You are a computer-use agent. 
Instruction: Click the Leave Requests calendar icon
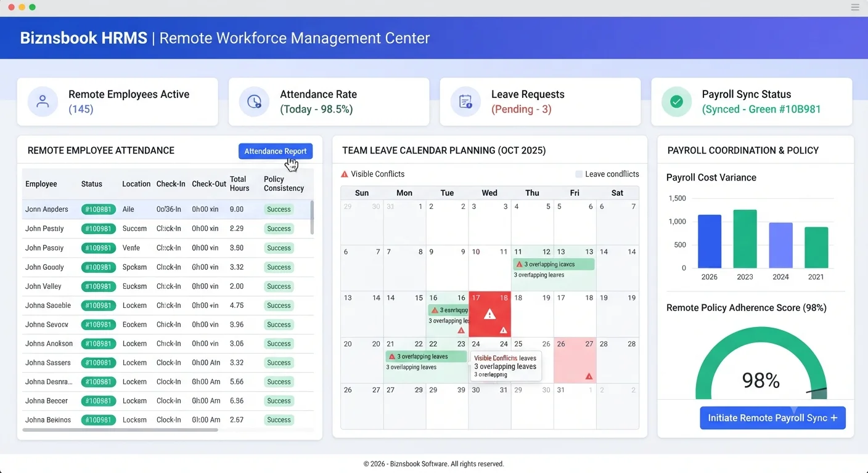pyautogui.click(x=465, y=102)
